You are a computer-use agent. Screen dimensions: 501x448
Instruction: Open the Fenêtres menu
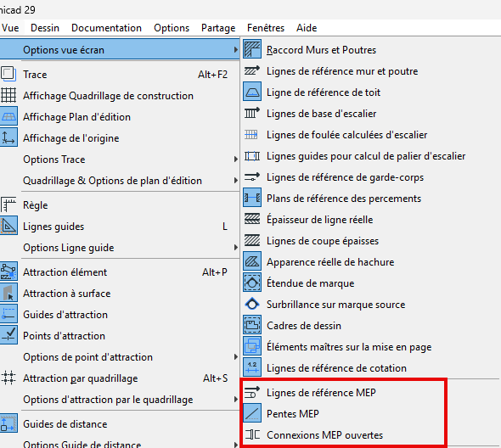[266, 28]
